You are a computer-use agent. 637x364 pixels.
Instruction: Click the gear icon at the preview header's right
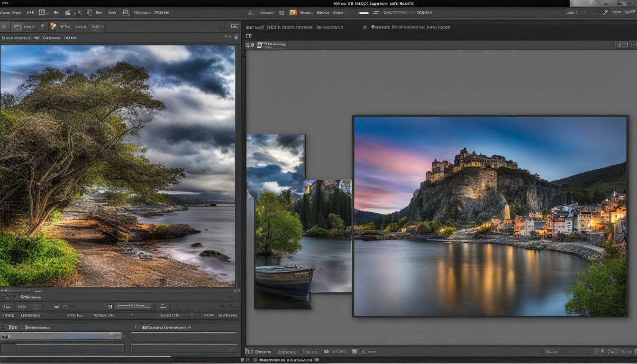[x=236, y=37]
